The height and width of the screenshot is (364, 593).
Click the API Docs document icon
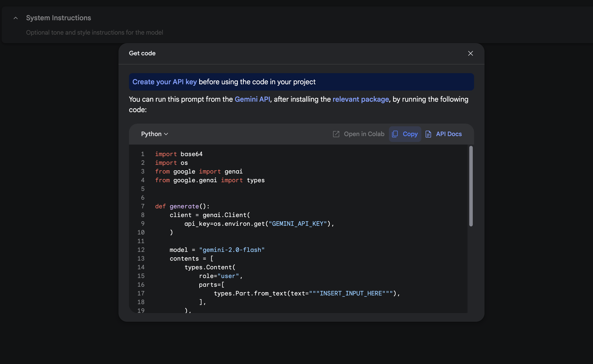point(428,134)
